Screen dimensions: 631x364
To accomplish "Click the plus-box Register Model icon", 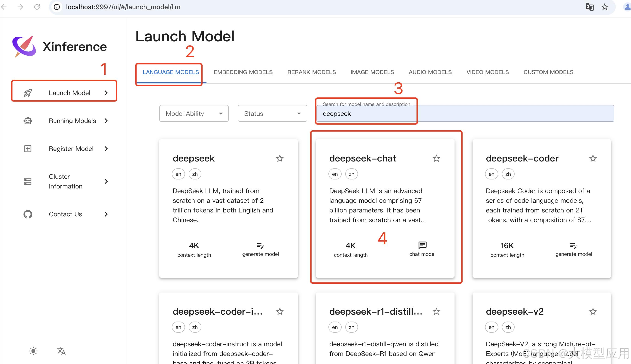I will point(28,149).
